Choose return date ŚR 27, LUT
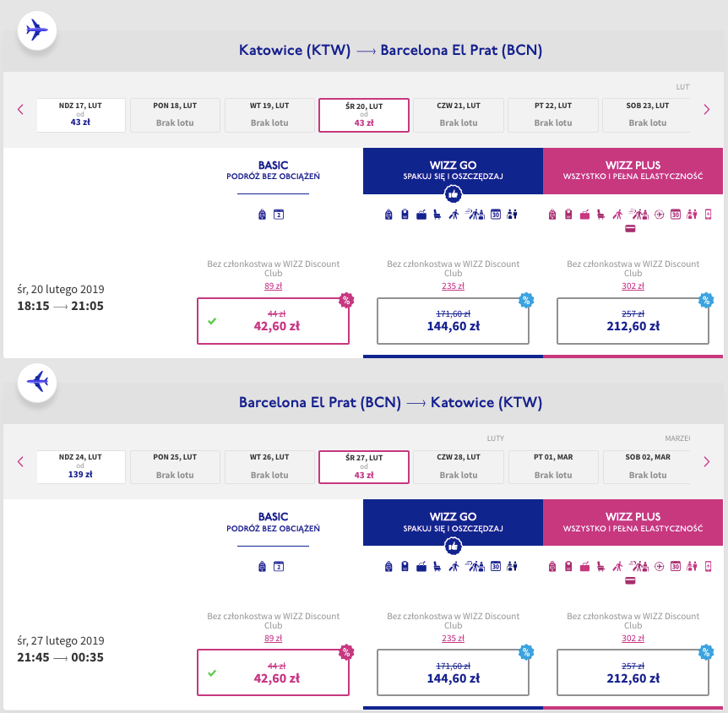The width and height of the screenshot is (728, 713). 364,467
